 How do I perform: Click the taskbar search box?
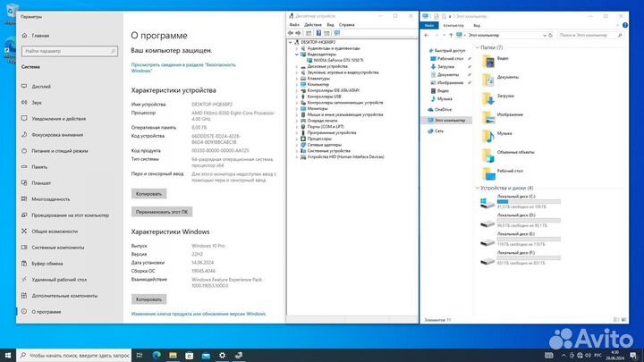(x=74, y=356)
